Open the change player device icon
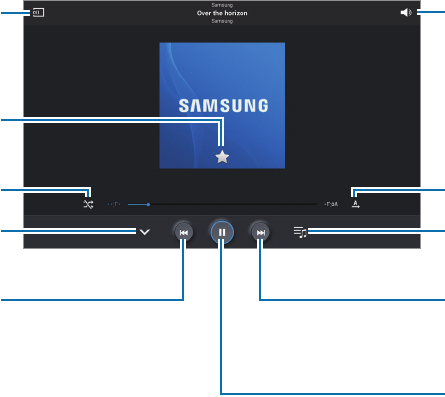The height and width of the screenshot is (397, 445). pyautogui.click(x=38, y=13)
